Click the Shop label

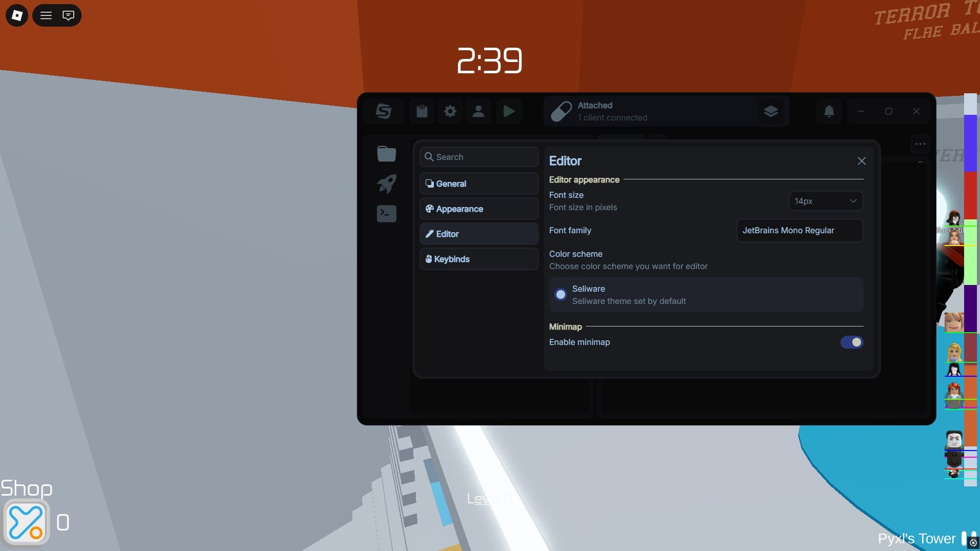click(x=27, y=488)
